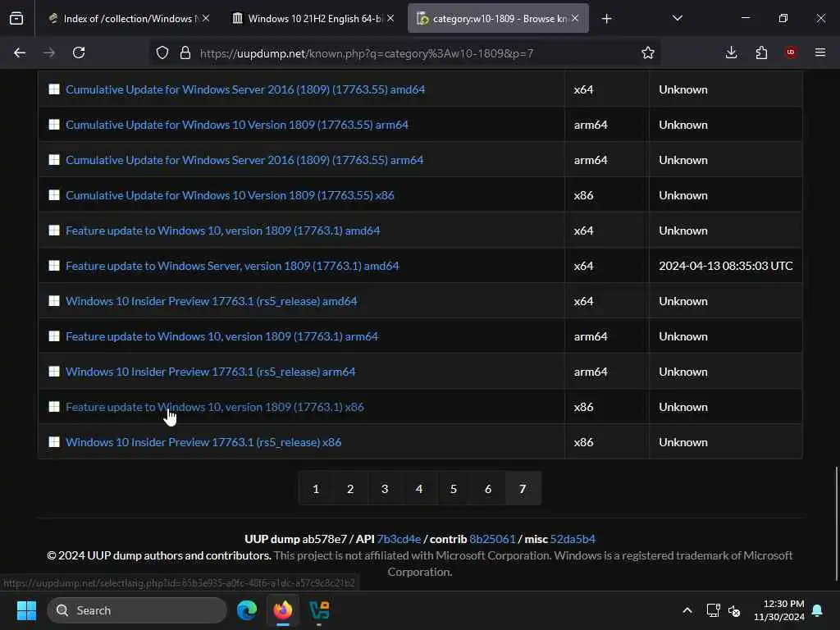Select current pagination page 7
Image resolution: width=840 pixels, height=630 pixels.
coord(523,489)
